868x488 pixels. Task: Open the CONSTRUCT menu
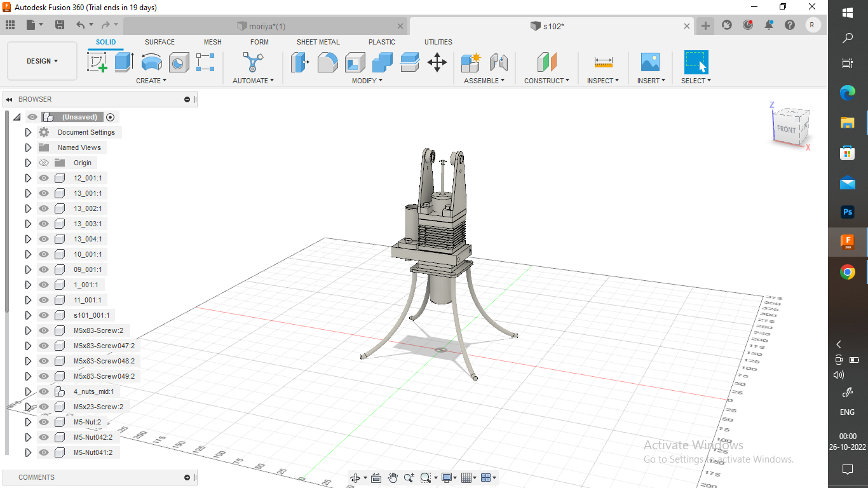pyautogui.click(x=546, y=81)
